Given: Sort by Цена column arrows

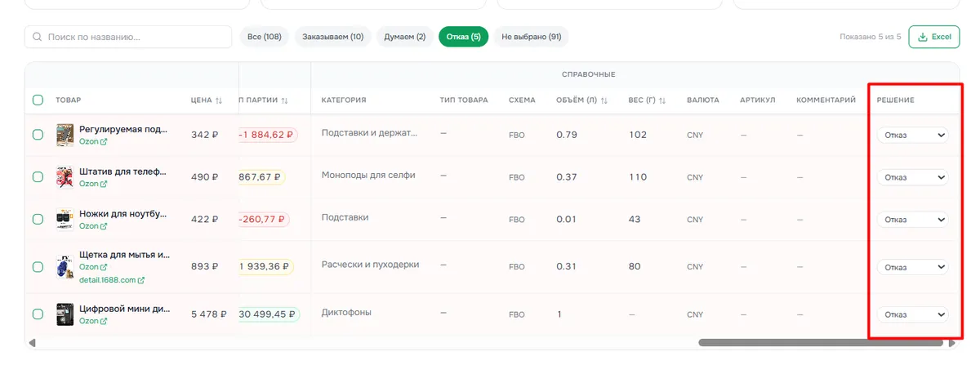Looking at the screenshot, I should (x=219, y=100).
